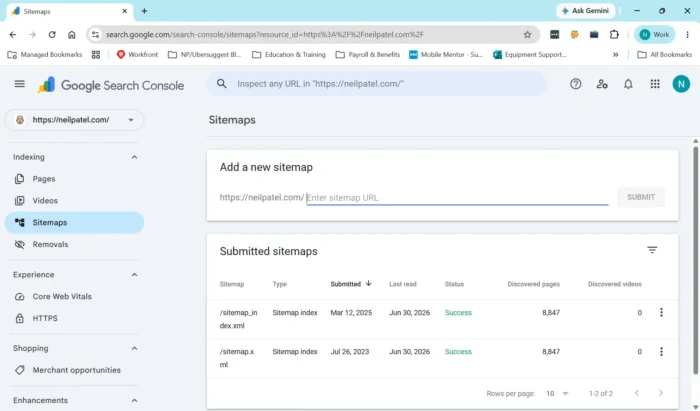Open the browser home page

tap(71, 34)
